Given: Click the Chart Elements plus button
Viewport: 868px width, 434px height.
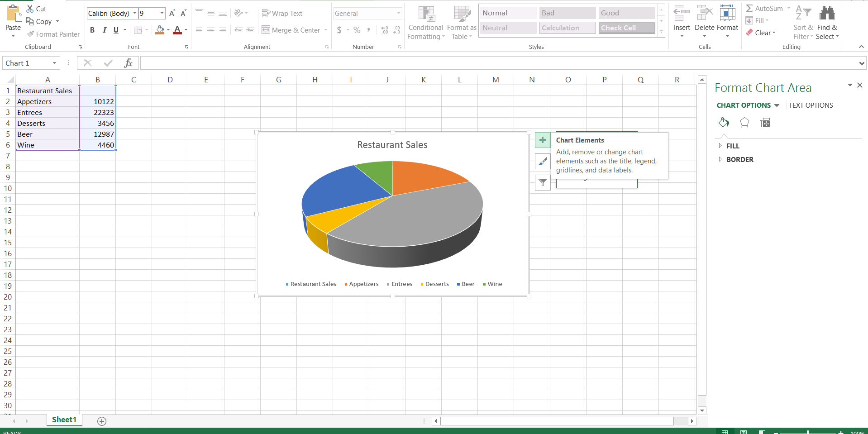Looking at the screenshot, I should click(x=543, y=140).
